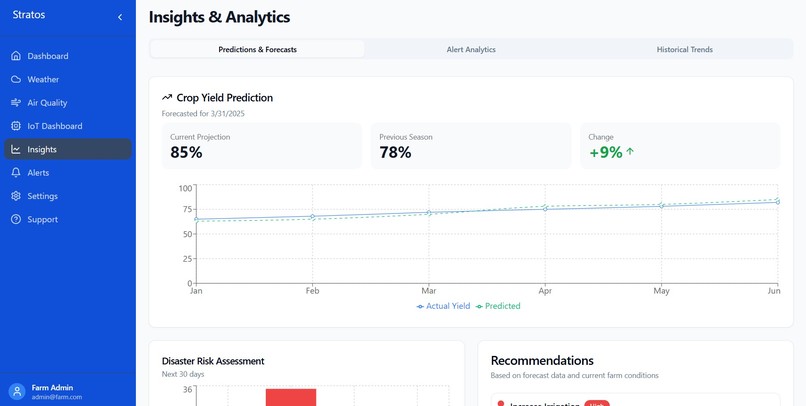This screenshot has height=406, width=806.
Task: Click the Alerts bell icon
Action: (16, 173)
